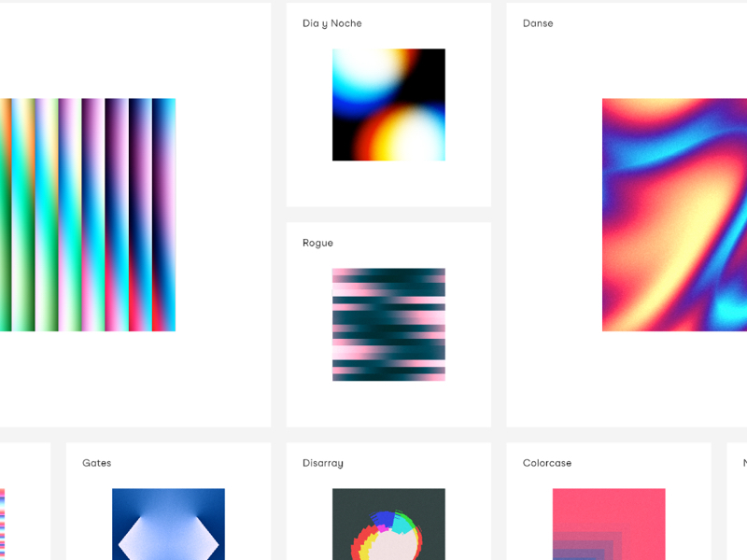The image size is (747, 560).
Task: Click the Disarray title text
Action: point(323,463)
